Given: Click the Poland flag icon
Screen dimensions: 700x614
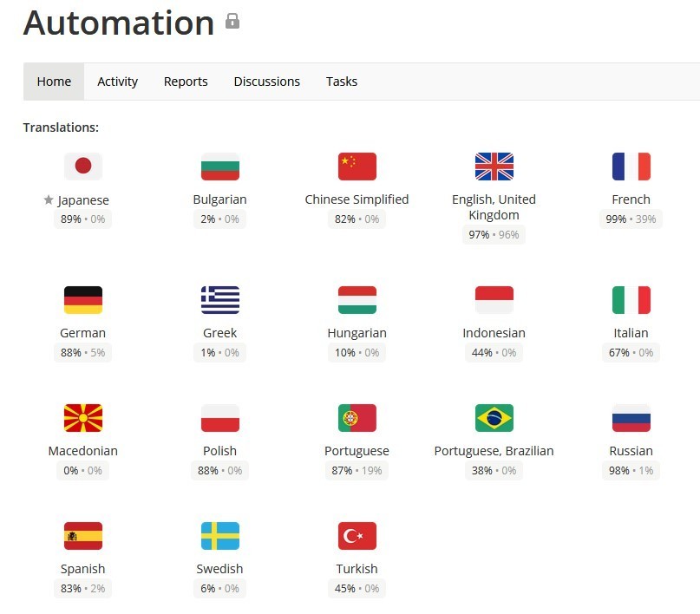Looking at the screenshot, I should click(x=220, y=418).
